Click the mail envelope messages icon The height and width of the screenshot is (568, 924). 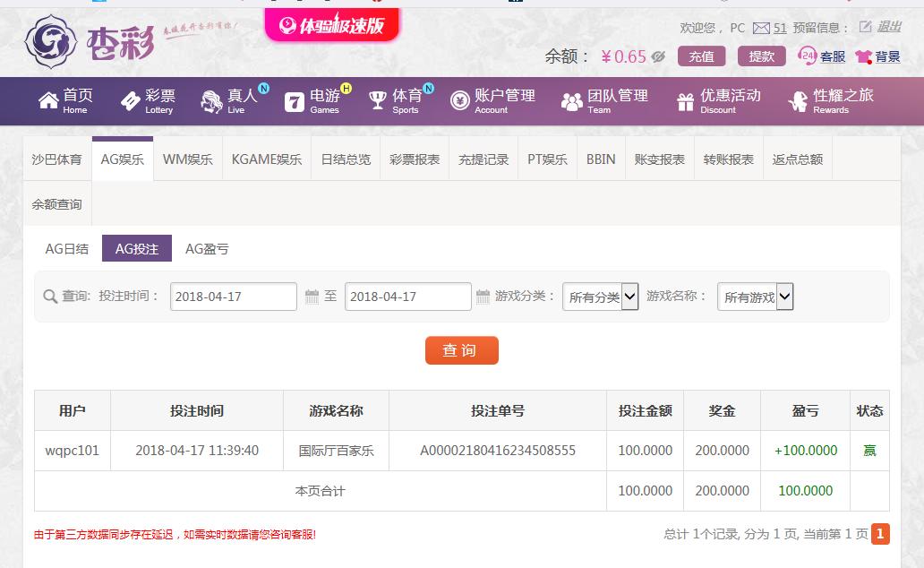tap(761, 28)
